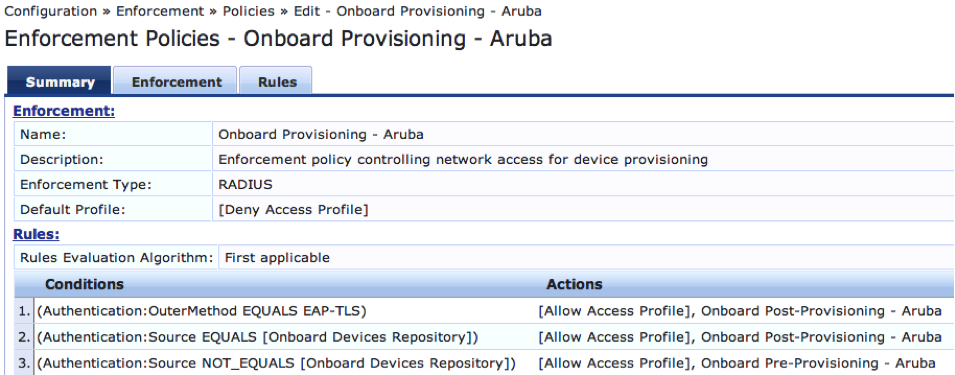Open the Rules tab

pyautogui.click(x=277, y=81)
